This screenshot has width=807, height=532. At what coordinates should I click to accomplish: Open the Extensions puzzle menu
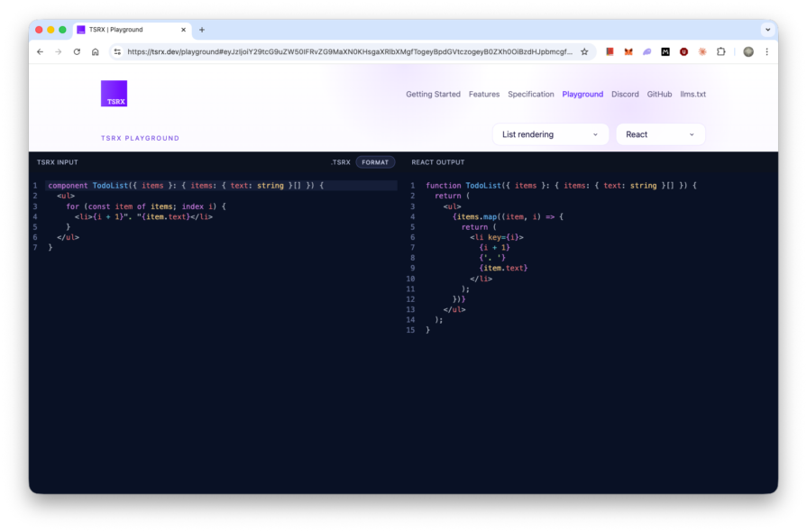(721, 51)
